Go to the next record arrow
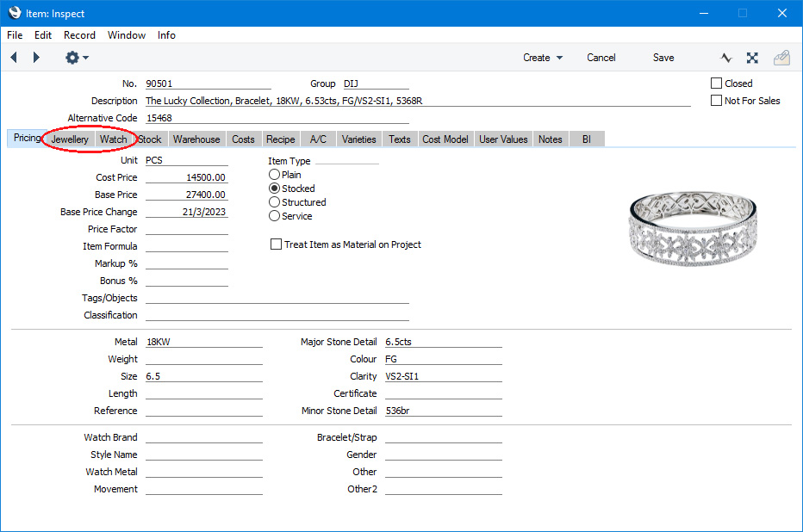This screenshot has width=803, height=532. (x=36, y=58)
